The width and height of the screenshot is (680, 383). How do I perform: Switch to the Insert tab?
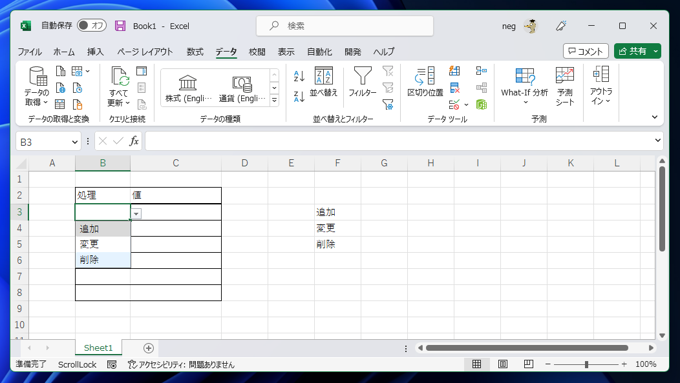[95, 52]
